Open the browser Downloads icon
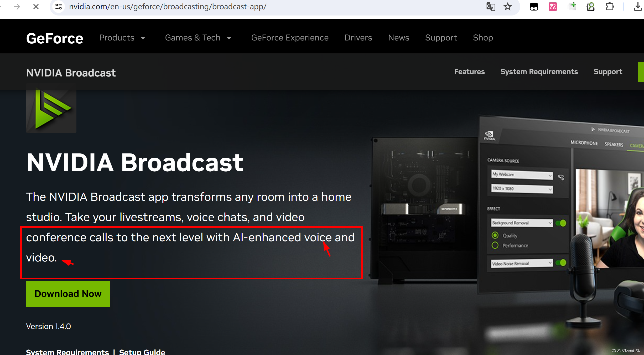This screenshot has width=644, height=355. pyautogui.click(x=637, y=7)
